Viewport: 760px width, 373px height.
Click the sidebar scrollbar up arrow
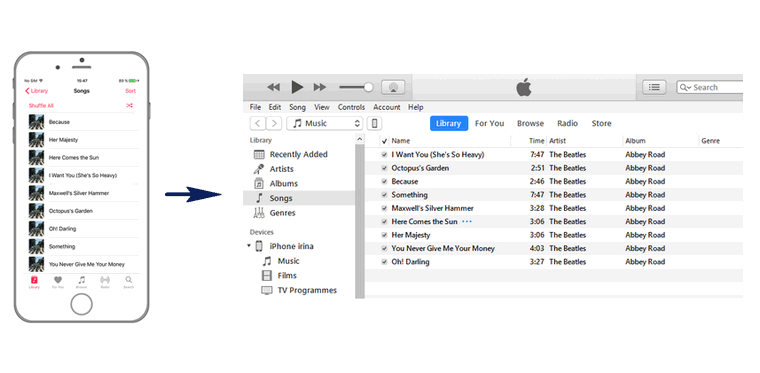point(360,140)
